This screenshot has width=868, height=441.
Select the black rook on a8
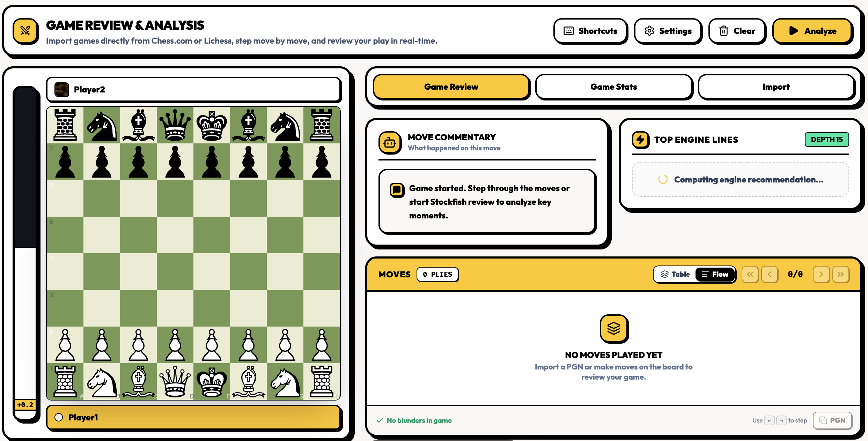tap(65, 125)
